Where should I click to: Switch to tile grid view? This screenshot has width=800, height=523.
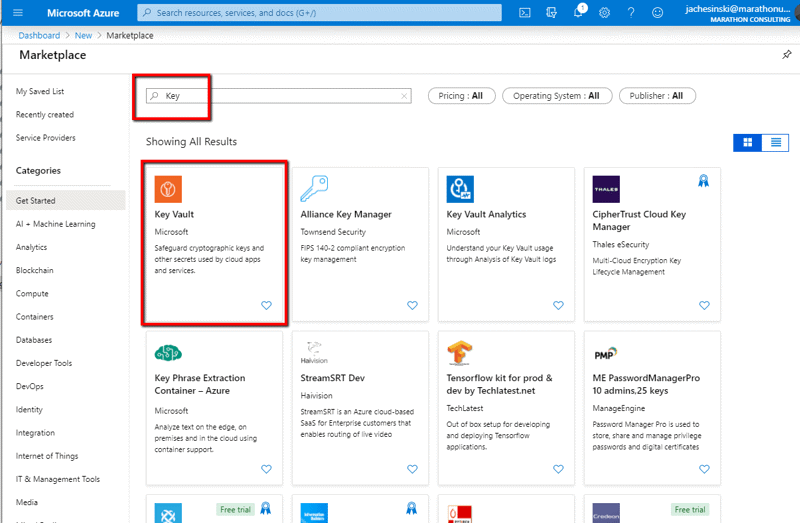[x=747, y=142]
